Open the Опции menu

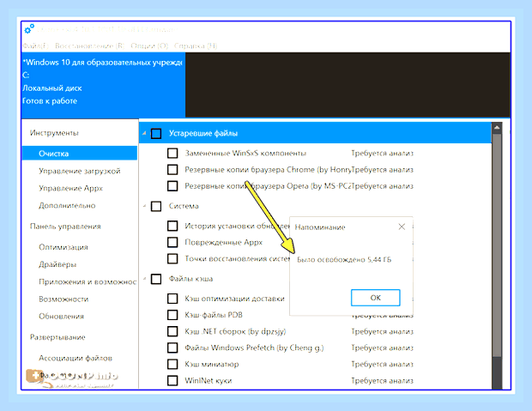coord(149,45)
